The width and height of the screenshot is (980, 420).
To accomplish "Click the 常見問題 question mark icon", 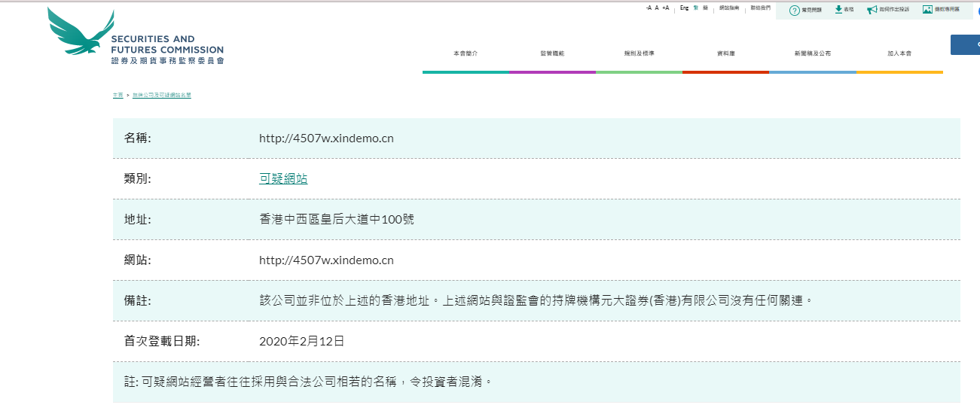I will coord(793,10).
